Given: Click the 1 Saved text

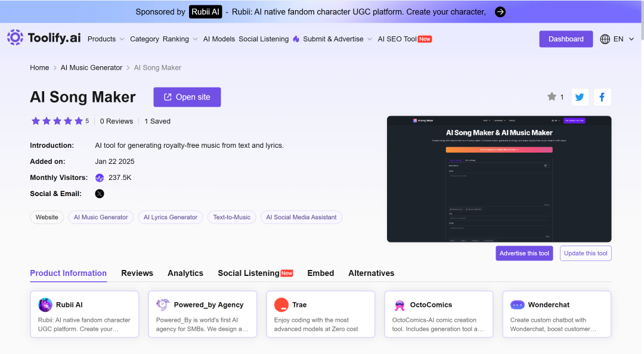Looking at the screenshot, I should click(x=157, y=121).
